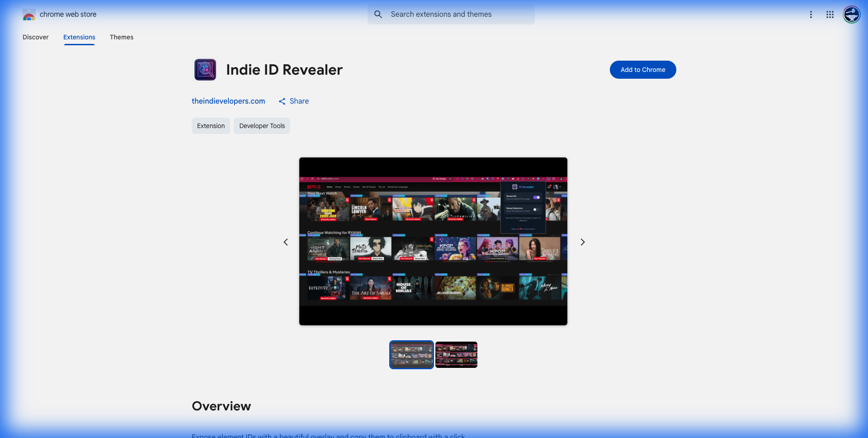Select the second screenshot thumbnail
The height and width of the screenshot is (438, 868).
pyautogui.click(x=456, y=355)
